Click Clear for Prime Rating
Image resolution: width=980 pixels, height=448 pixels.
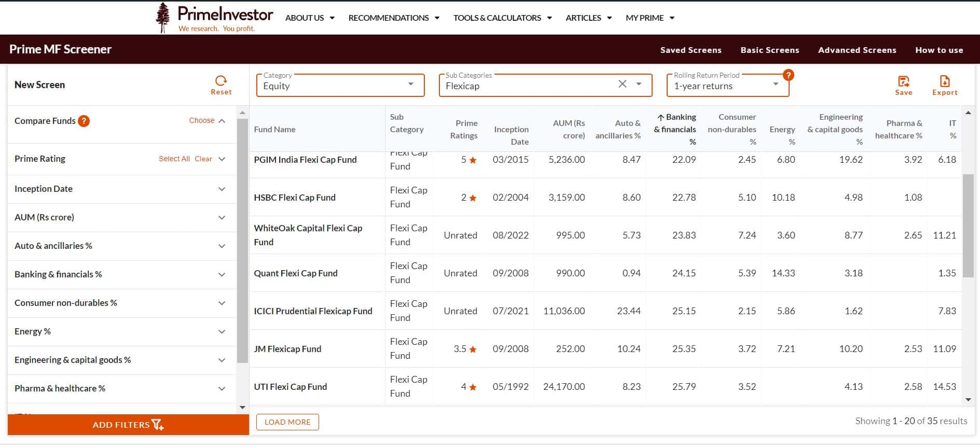pos(203,159)
